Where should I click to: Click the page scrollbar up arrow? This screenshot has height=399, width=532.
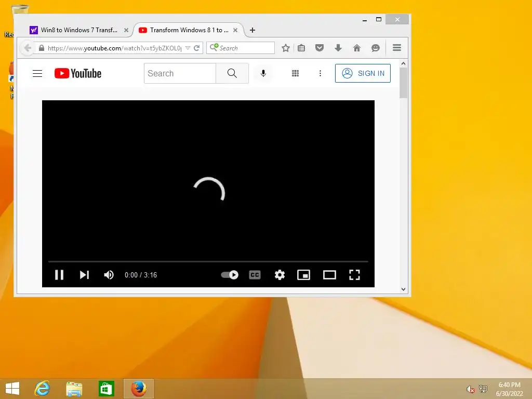click(403, 63)
